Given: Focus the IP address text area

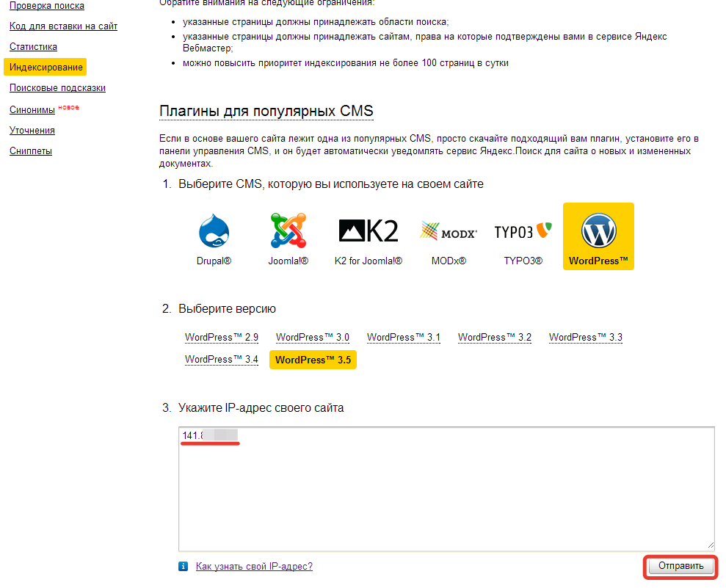Looking at the screenshot, I should [x=447, y=489].
